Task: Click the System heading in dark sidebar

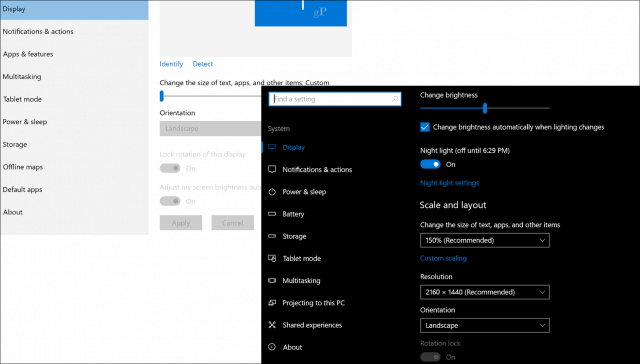Action: 279,129
